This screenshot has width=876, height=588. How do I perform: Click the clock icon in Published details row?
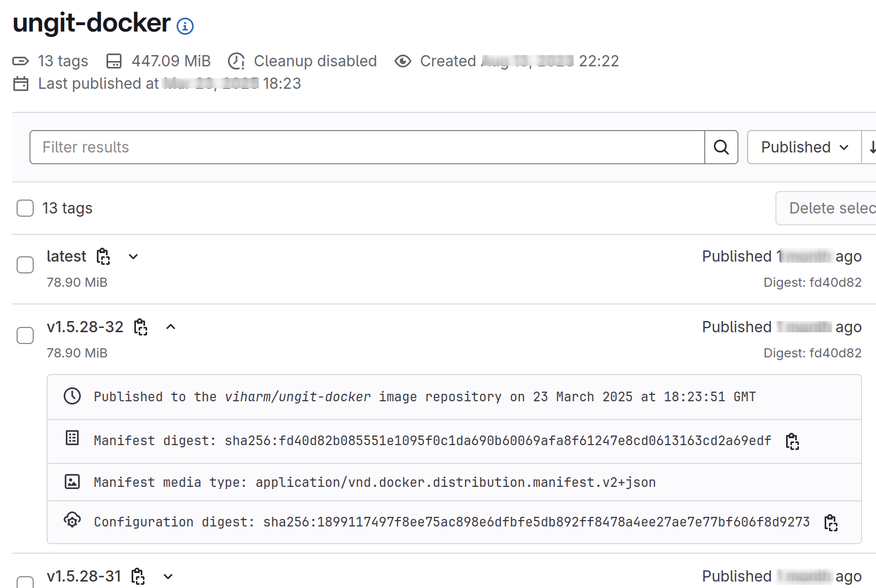(x=72, y=396)
